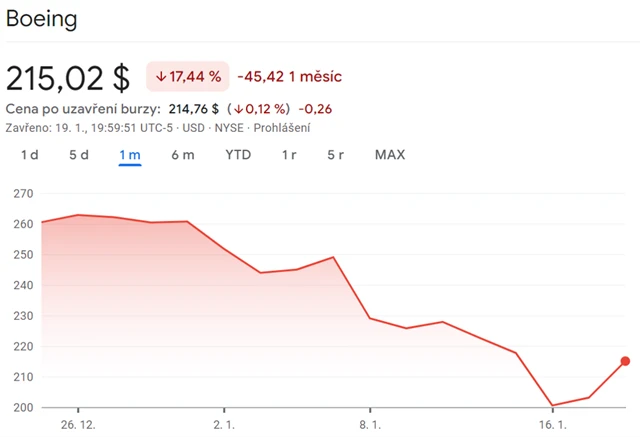Click the 215,02 $ current price
640x437 pixels.
click(x=68, y=78)
